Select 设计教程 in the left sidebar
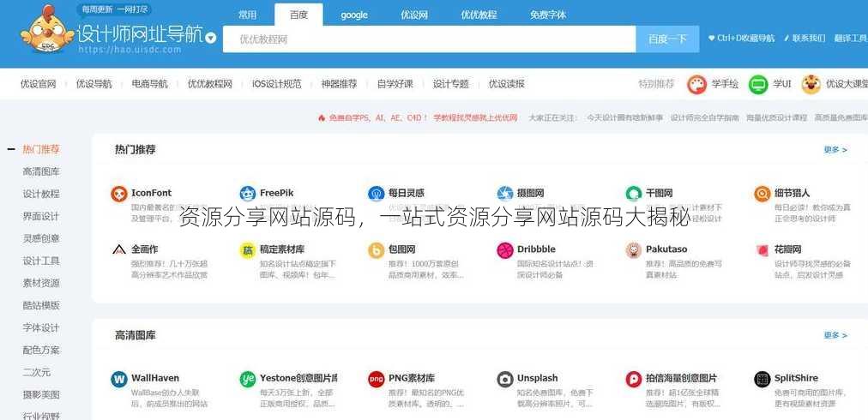Viewport: 868px width, 420px height. click(x=41, y=195)
